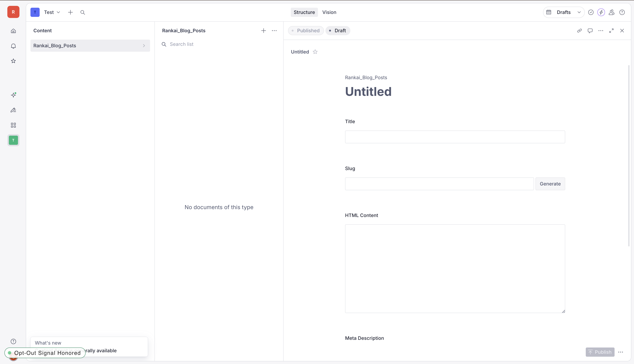Switch to the Vision tab
This screenshot has height=364, width=634.
pyautogui.click(x=329, y=12)
